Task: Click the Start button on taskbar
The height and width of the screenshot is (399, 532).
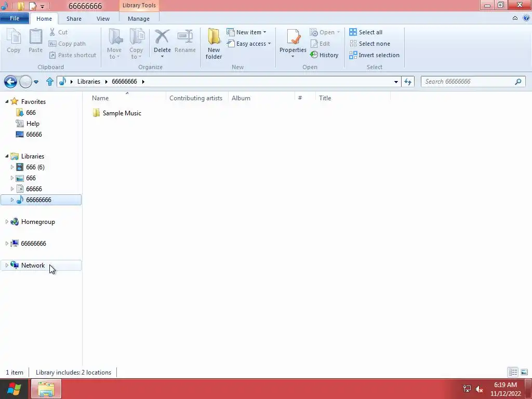Action: point(14,389)
